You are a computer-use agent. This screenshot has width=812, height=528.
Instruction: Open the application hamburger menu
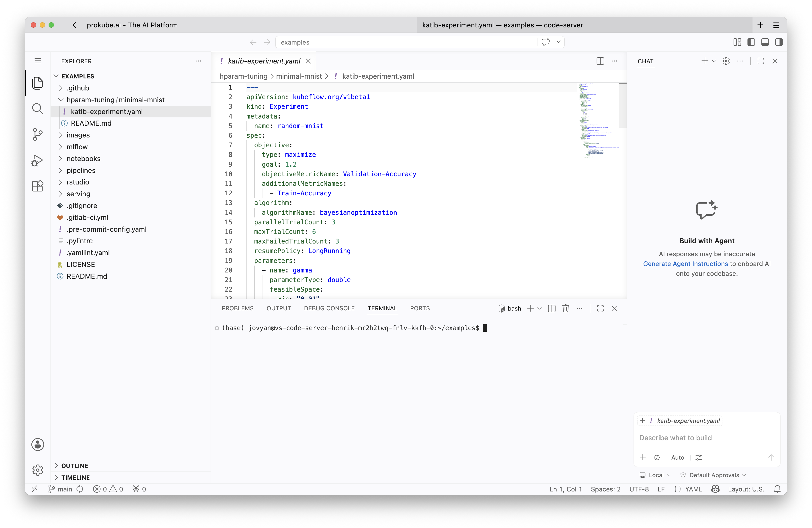coord(37,61)
